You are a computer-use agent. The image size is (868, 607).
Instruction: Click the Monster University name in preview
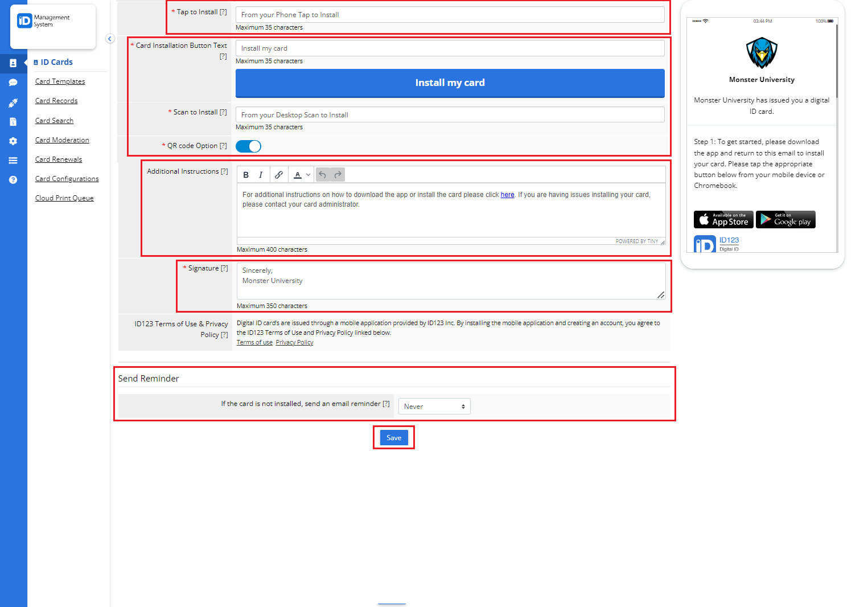coord(762,80)
